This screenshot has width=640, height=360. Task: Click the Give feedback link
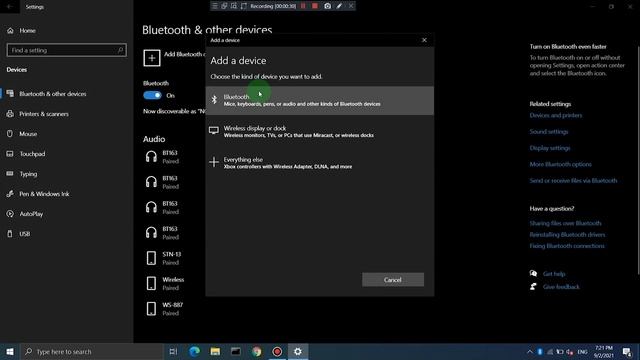click(x=561, y=287)
